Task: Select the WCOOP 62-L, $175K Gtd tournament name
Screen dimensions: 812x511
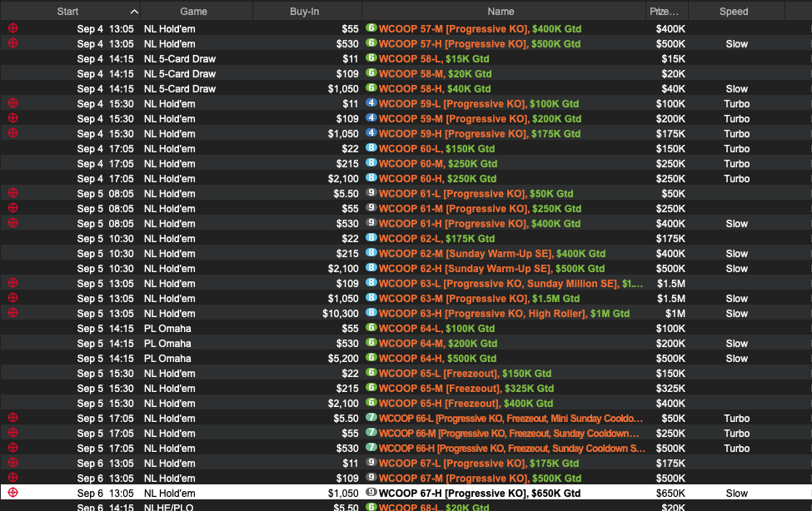Action: click(437, 239)
